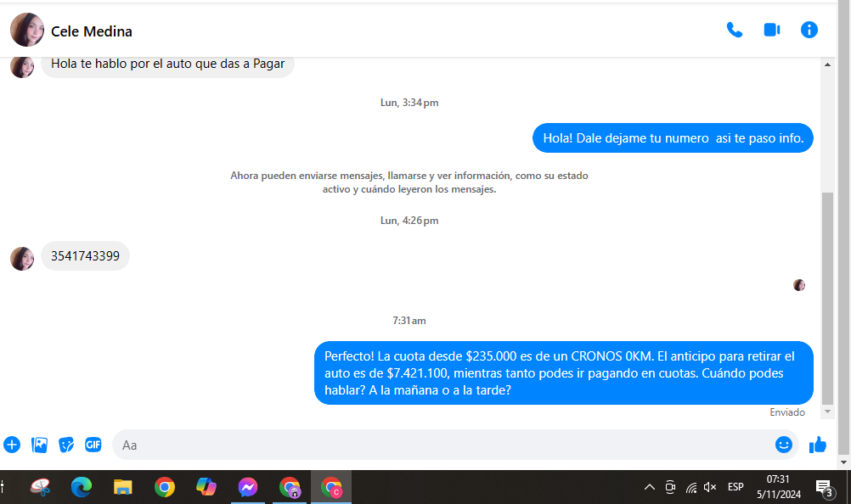Open the conversation information panel
This screenshot has height=504, width=851.
pos(809,31)
